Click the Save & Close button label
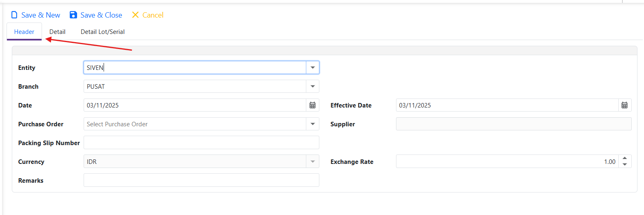This screenshot has height=215, width=644. pos(101,15)
